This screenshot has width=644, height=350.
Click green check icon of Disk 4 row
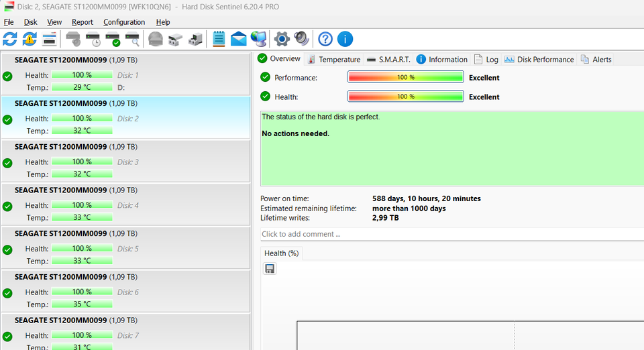pyautogui.click(x=7, y=207)
